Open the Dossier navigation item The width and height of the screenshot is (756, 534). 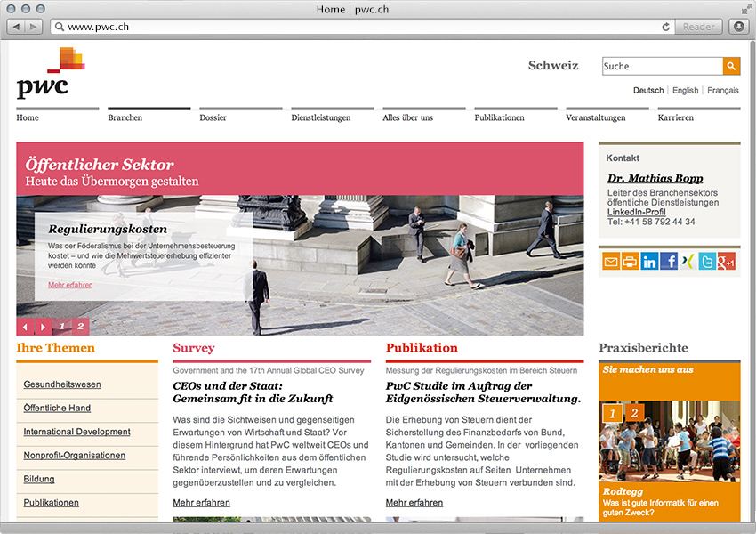213,117
